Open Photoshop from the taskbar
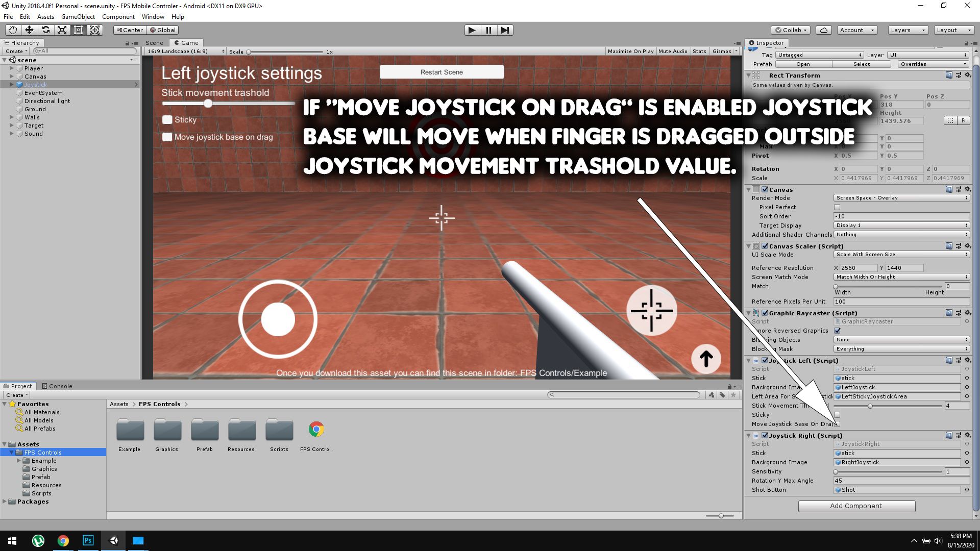 pos(88,540)
